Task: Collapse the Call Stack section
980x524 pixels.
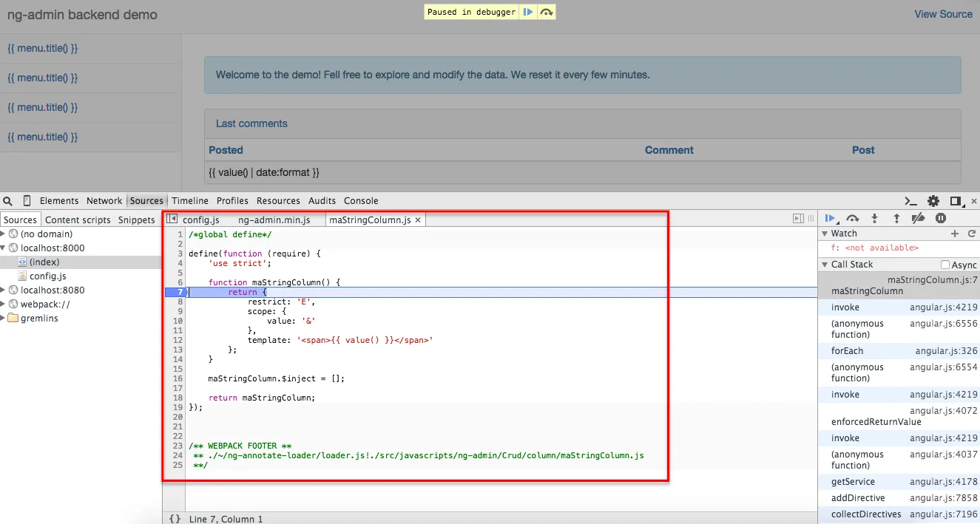Action: pos(827,264)
